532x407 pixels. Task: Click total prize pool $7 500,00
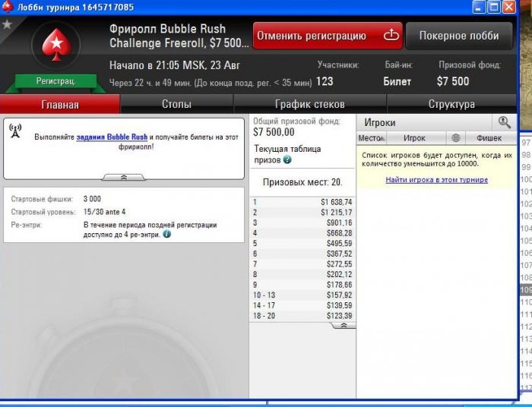click(x=274, y=132)
